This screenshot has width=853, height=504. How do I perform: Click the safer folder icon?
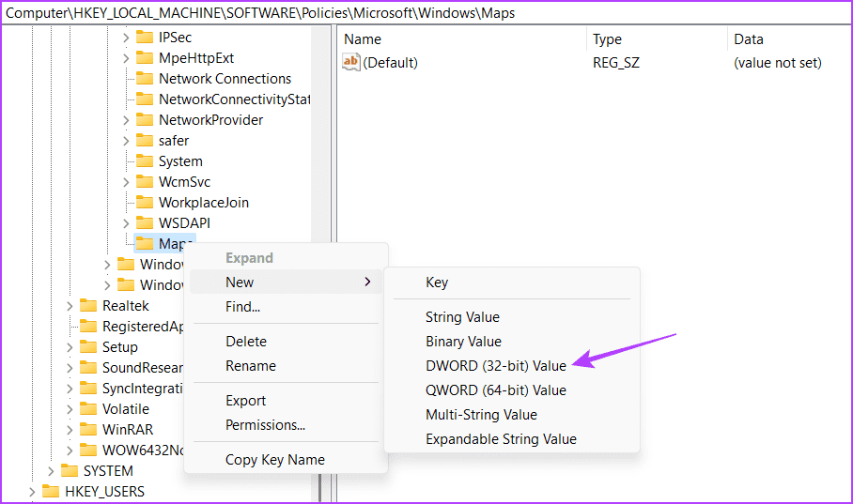(x=144, y=140)
